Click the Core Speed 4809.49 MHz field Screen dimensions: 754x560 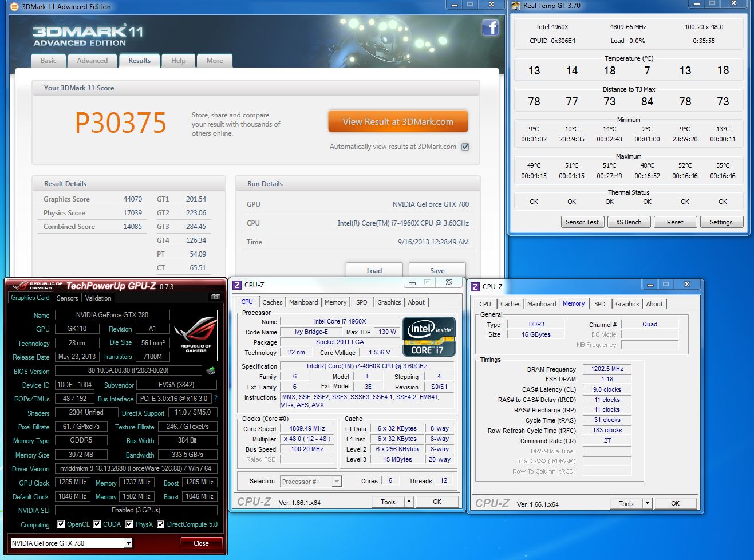pyautogui.click(x=307, y=428)
